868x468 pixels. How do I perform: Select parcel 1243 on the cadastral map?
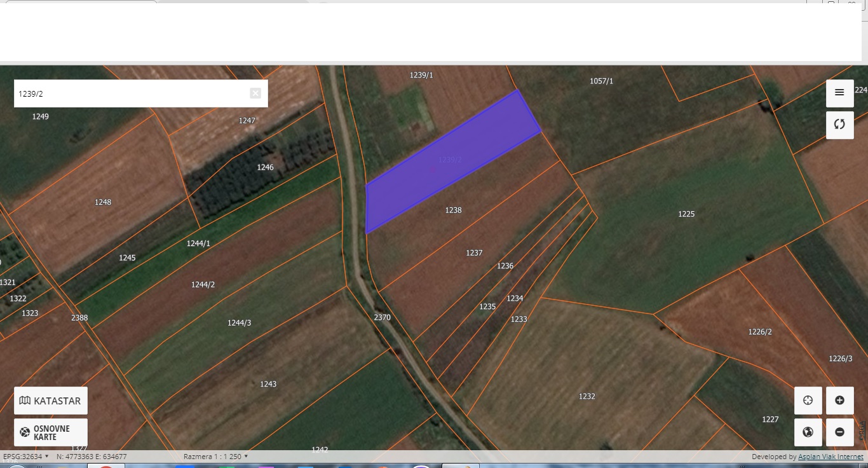[268, 384]
